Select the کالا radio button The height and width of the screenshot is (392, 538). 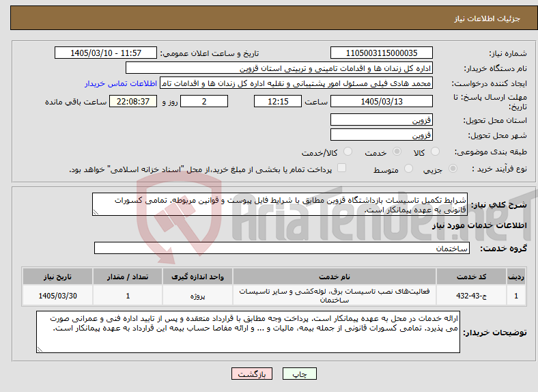click(x=435, y=152)
